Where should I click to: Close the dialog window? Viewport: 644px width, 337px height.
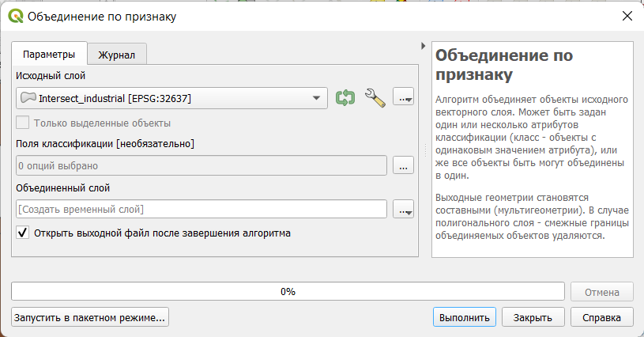pos(627,16)
